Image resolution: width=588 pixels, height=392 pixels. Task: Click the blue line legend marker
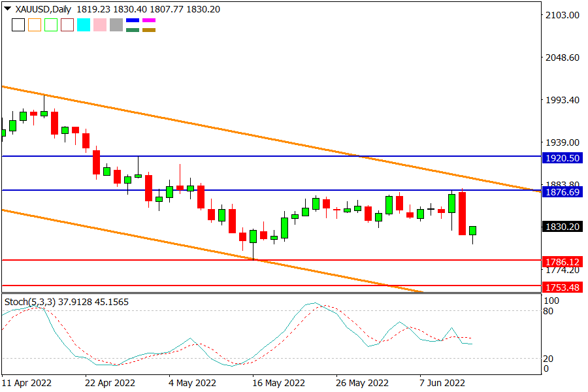tap(133, 20)
